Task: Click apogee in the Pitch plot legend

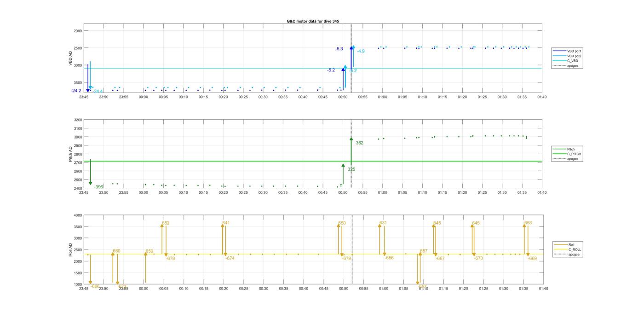Action: (x=567, y=159)
